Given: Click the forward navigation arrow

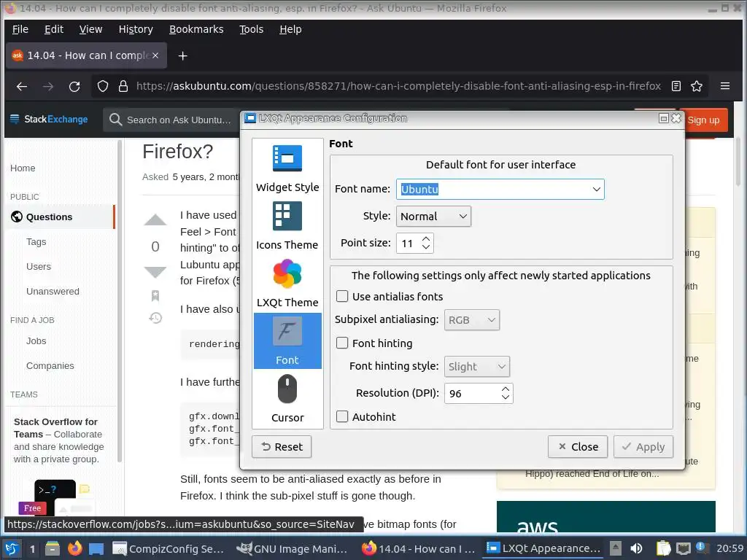Looking at the screenshot, I should 48,86.
